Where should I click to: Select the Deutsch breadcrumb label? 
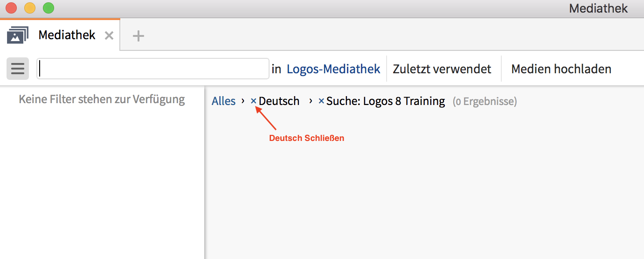point(279,101)
